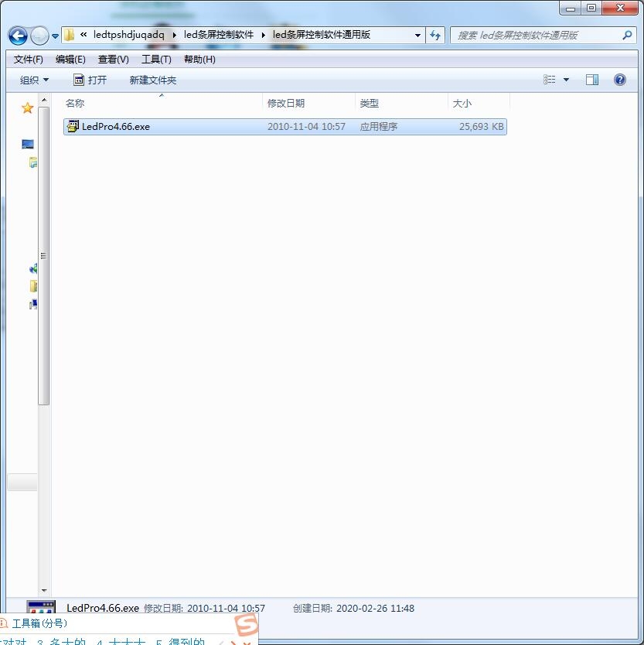
Task: Open the recent pages dropdown arrow
Action: click(55, 36)
